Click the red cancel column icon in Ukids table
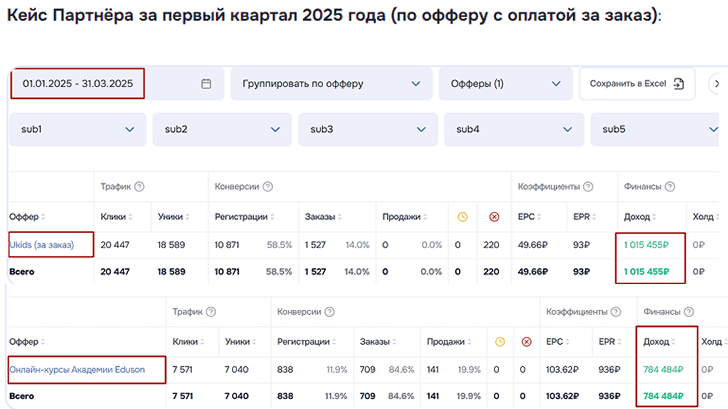Image resolution: width=728 pixels, height=409 pixels. (x=494, y=217)
